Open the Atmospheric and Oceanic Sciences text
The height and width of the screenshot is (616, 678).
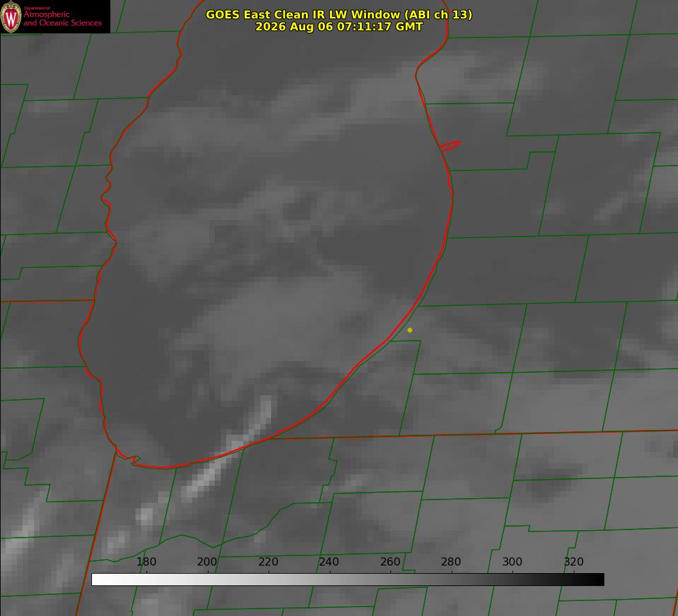pos(62,18)
